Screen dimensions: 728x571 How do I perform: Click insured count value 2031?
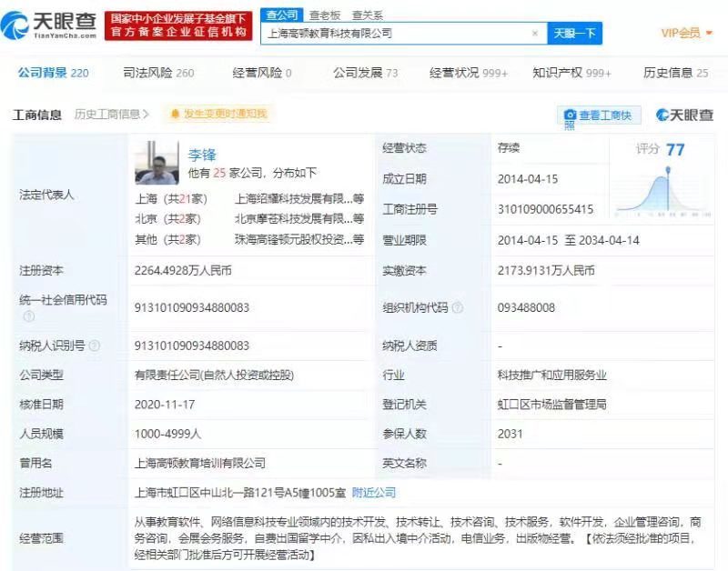pyautogui.click(x=510, y=434)
